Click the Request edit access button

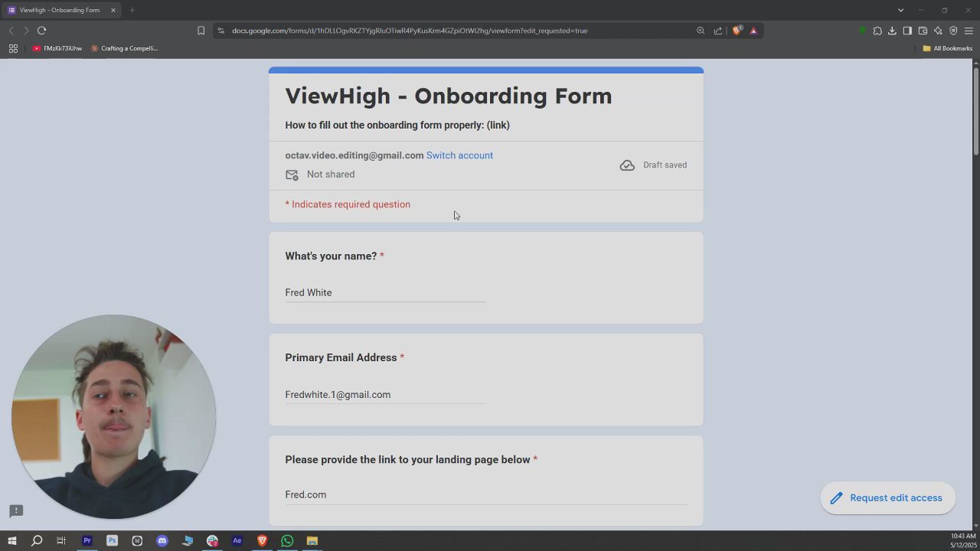coord(887,498)
